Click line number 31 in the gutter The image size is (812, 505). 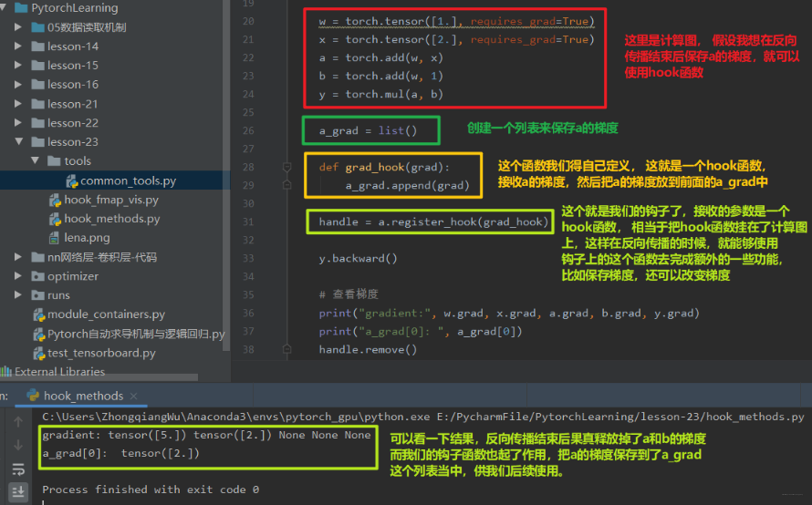click(248, 222)
